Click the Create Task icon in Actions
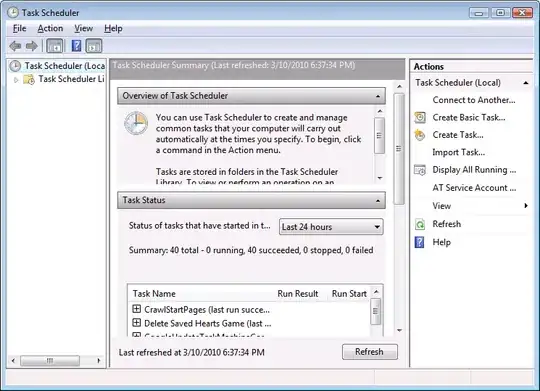This screenshot has height=391, width=540. (x=420, y=135)
